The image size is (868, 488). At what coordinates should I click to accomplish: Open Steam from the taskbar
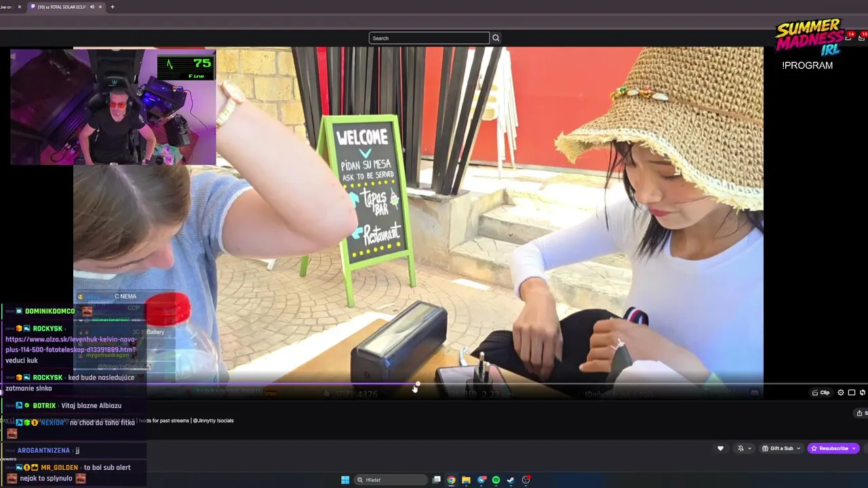pos(511,480)
